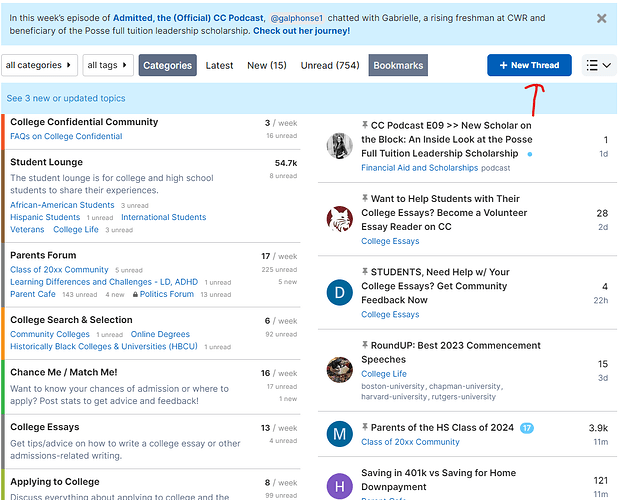Show the 3 new or updated topics
Viewport: 622px width, 500px height.
[x=66, y=98]
